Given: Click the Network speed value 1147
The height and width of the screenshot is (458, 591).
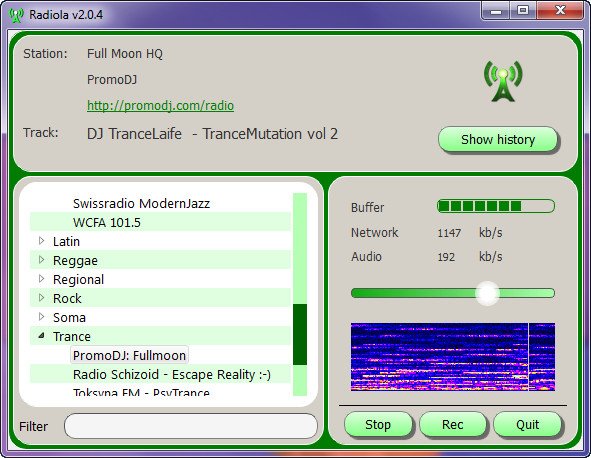Looking at the screenshot, I should (x=449, y=233).
